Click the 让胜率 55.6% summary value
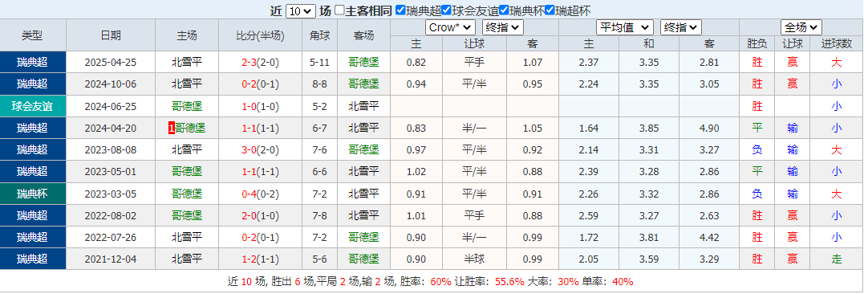 click(x=510, y=282)
